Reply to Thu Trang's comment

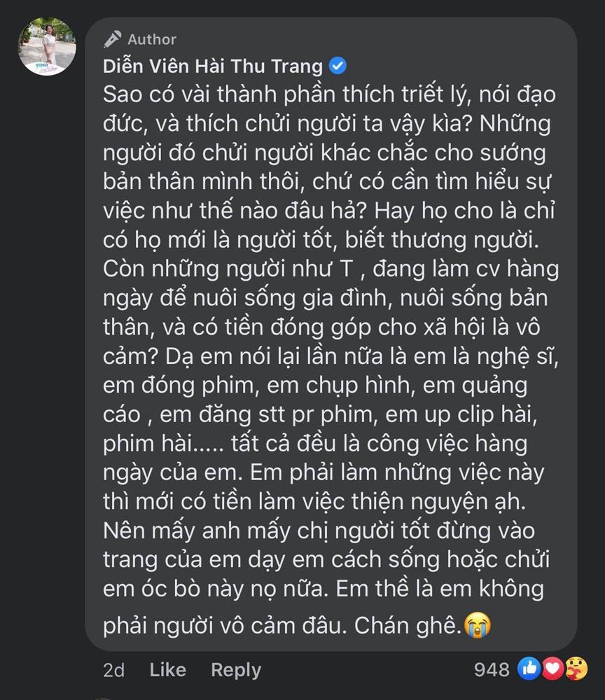click(x=236, y=670)
